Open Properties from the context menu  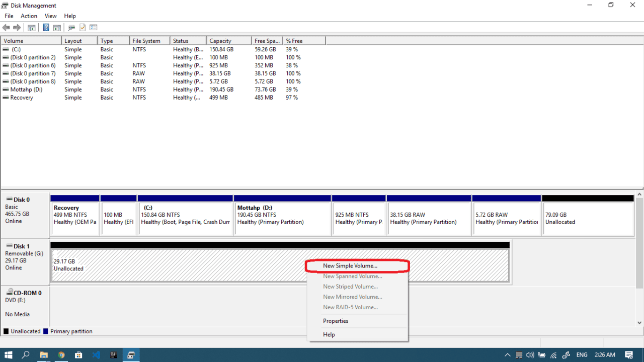pyautogui.click(x=335, y=321)
